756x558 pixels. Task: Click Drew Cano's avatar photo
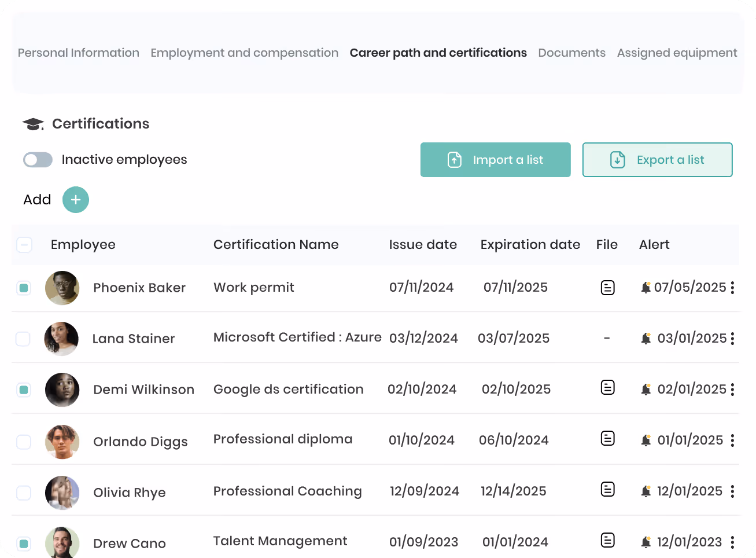(62, 542)
